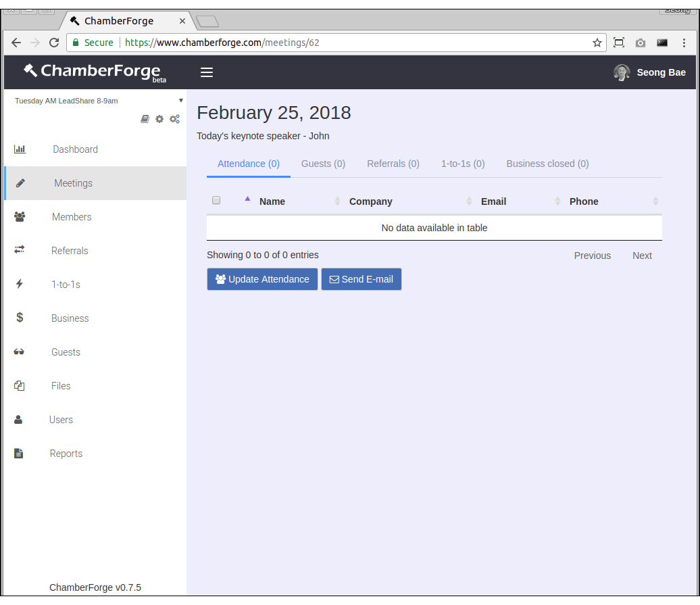Open the book icon under the chapter name

pos(145,119)
